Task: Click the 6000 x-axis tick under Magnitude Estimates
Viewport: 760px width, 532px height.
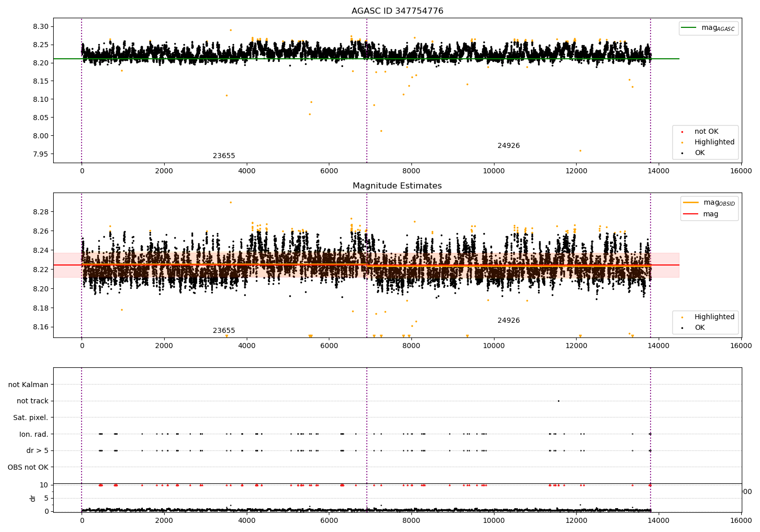Action: point(329,346)
